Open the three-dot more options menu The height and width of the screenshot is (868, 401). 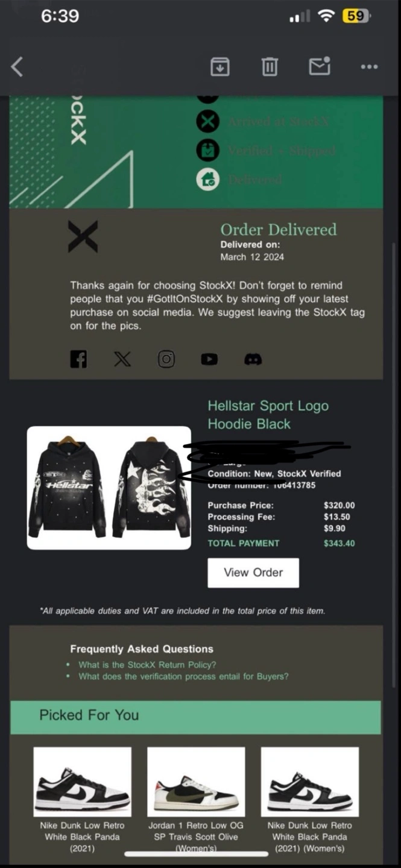(x=369, y=67)
